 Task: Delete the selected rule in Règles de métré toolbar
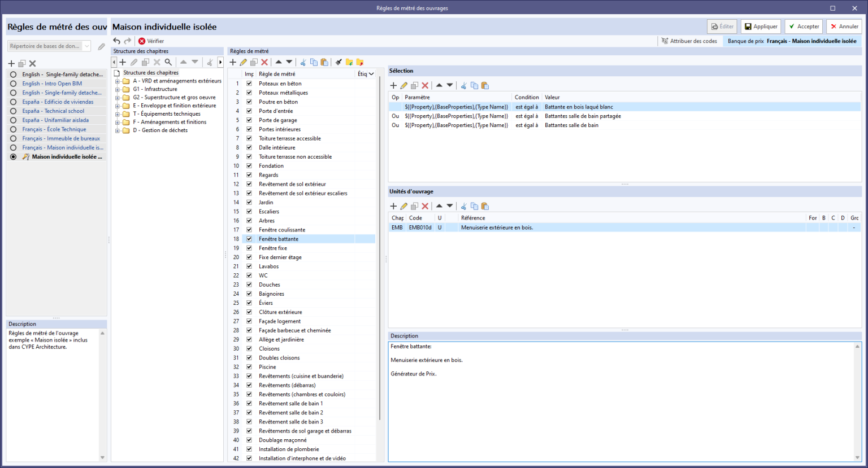click(264, 62)
